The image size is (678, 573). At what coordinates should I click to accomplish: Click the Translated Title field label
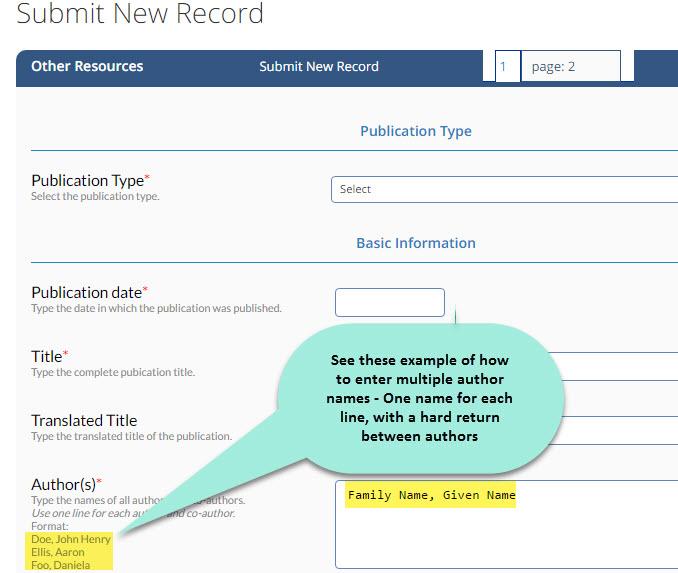click(84, 420)
